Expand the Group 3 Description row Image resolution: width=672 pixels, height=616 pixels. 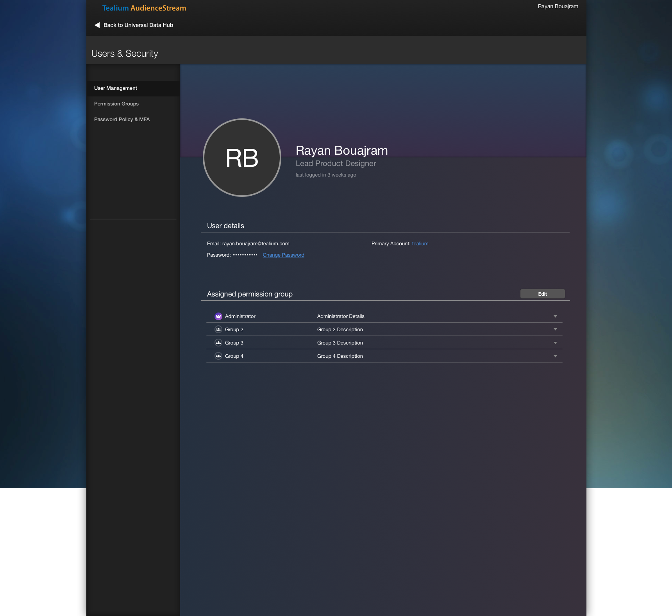(x=555, y=343)
